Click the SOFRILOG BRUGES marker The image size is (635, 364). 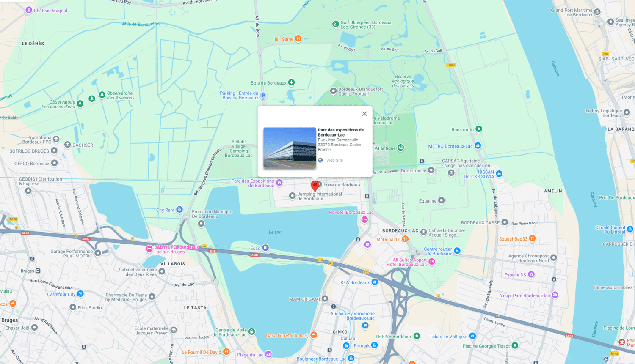(x=54, y=151)
